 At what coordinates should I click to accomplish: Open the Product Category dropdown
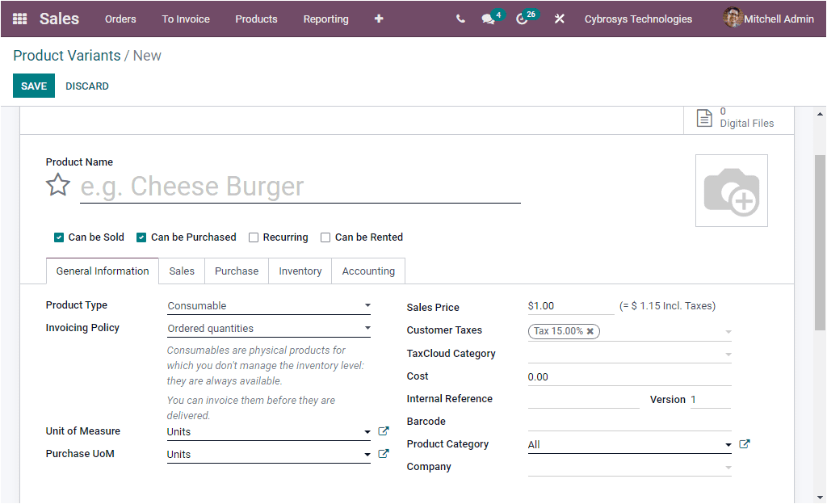(x=729, y=443)
